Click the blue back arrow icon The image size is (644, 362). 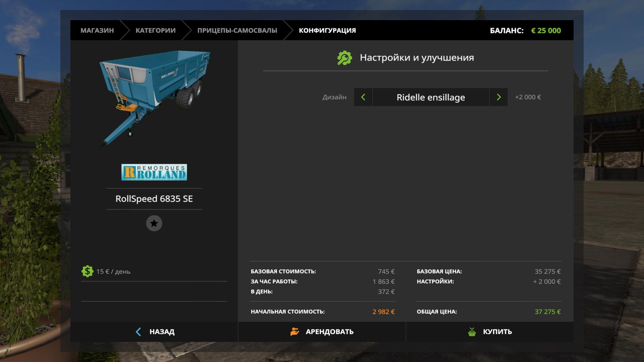[138, 332]
